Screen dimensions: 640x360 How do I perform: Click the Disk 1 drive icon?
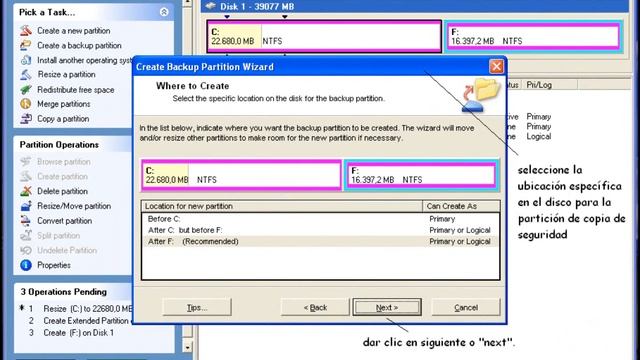coord(211,6)
